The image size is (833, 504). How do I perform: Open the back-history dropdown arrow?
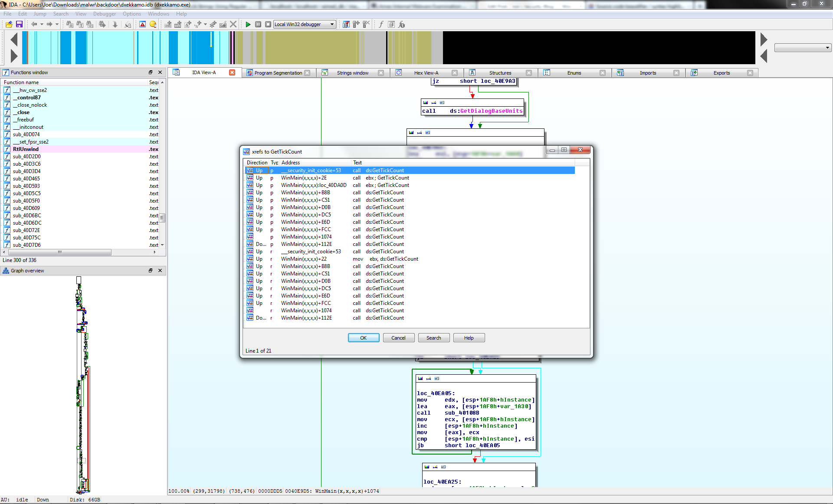tap(42, 24)
